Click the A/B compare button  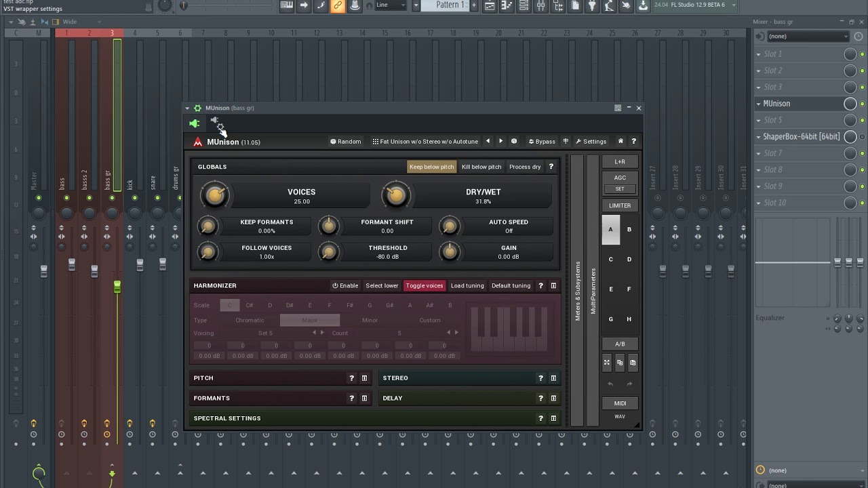pyautogui.click(x=620, y=344)
